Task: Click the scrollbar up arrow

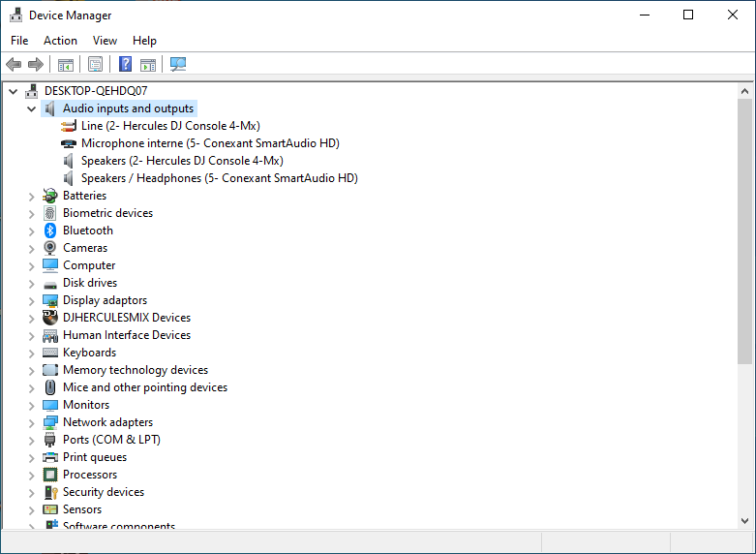Action: tap(744, 91)
